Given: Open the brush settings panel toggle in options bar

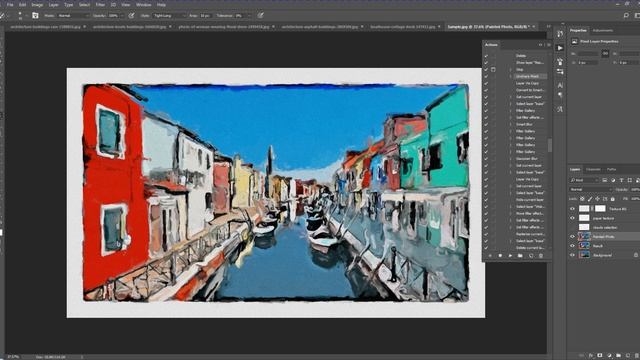Looking at the screenshot, I should point(35,16).
